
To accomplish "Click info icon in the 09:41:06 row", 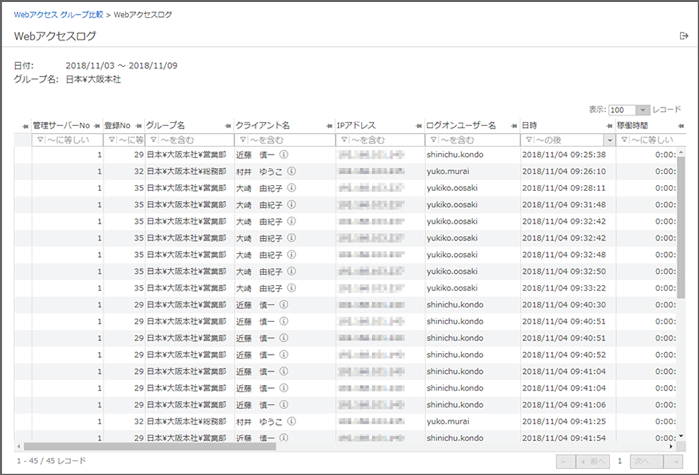I will click(x=284, y=405).
